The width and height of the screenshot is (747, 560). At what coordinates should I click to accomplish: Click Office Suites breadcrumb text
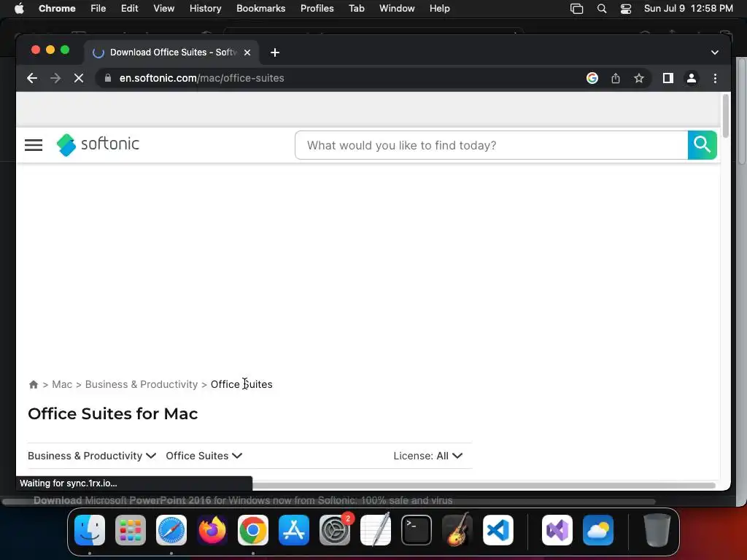click(x=241, y=384)
